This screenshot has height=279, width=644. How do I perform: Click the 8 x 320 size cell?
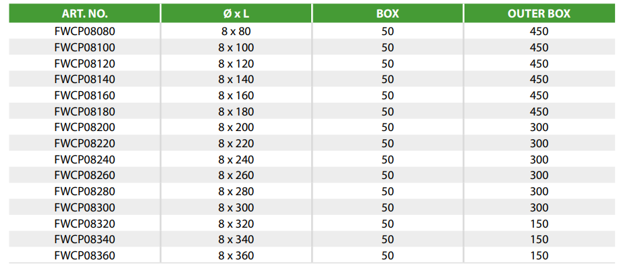tap(236, 224)
